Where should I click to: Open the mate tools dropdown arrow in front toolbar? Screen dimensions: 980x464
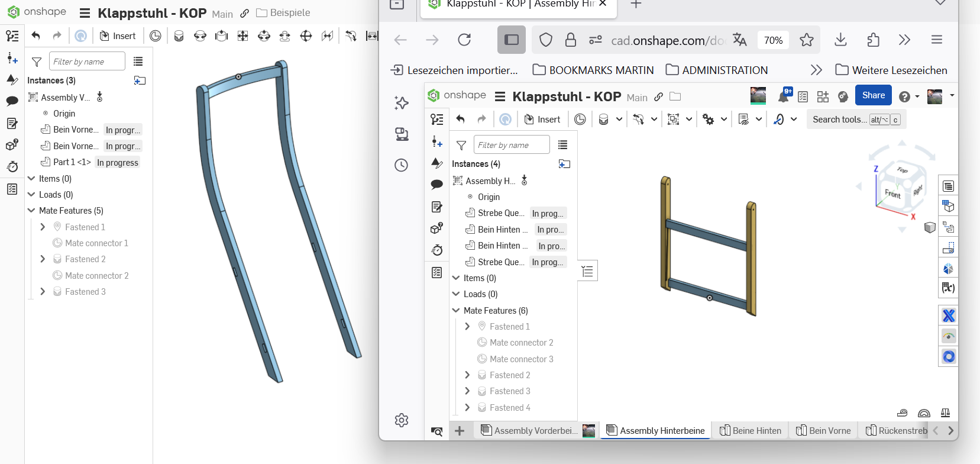[619, 120]
